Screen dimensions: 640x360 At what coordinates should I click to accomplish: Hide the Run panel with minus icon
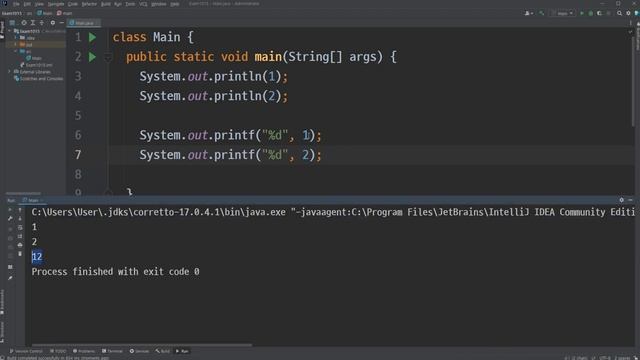click(630, 200)
